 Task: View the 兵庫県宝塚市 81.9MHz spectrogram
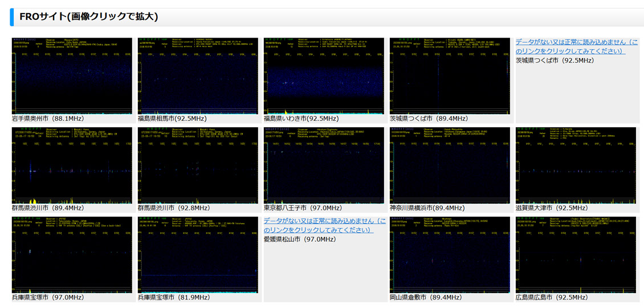click(x=198, y=254)
